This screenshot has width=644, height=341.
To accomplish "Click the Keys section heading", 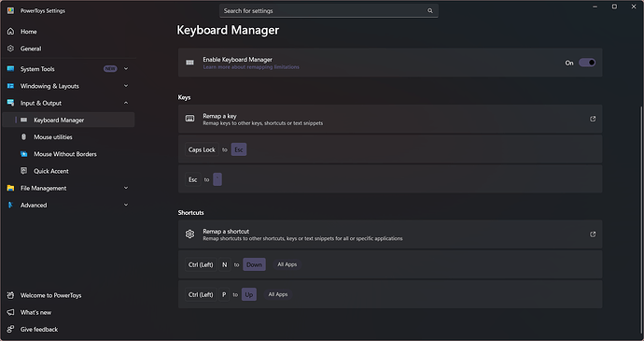I will coord(184,97).
